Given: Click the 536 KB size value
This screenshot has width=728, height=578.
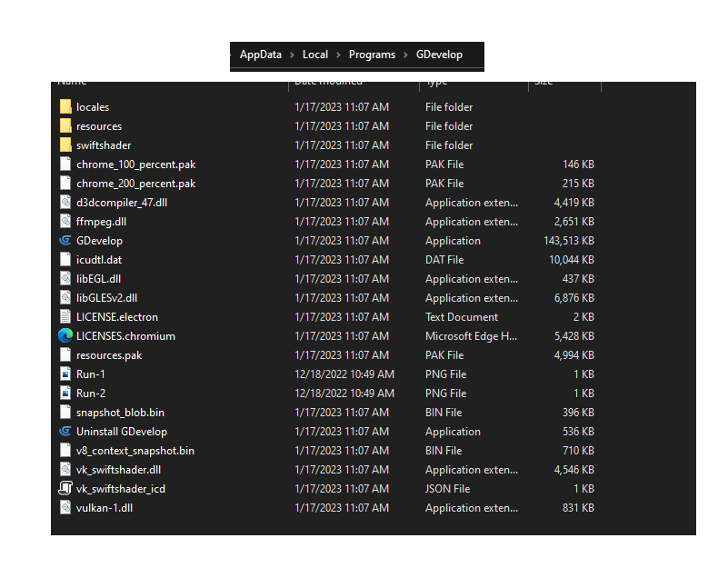Looking at the screenshot, I should pos(579,432).
